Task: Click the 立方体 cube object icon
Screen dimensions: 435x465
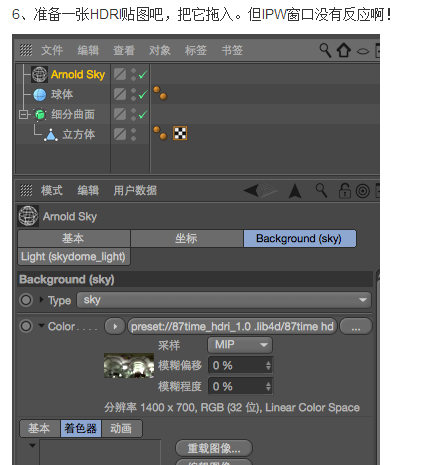Action: tap(51, 135)
